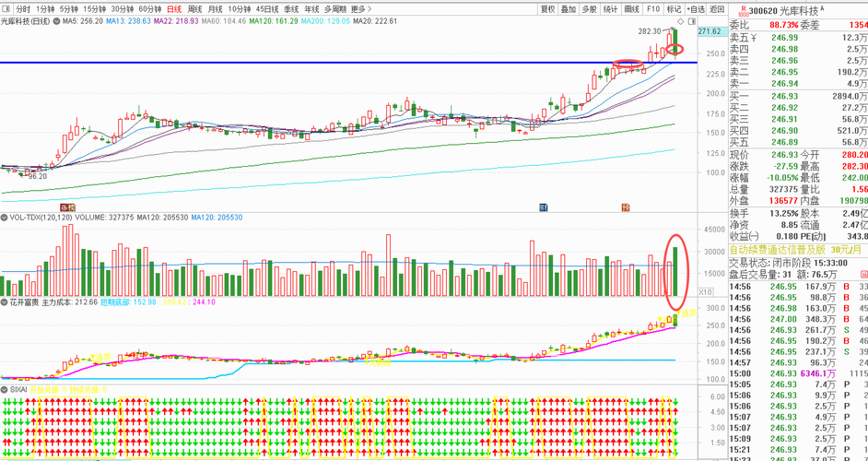Click the 买五 246.89 order row
868x461 pixels.
pyautogui.click(x=798, y=142)
